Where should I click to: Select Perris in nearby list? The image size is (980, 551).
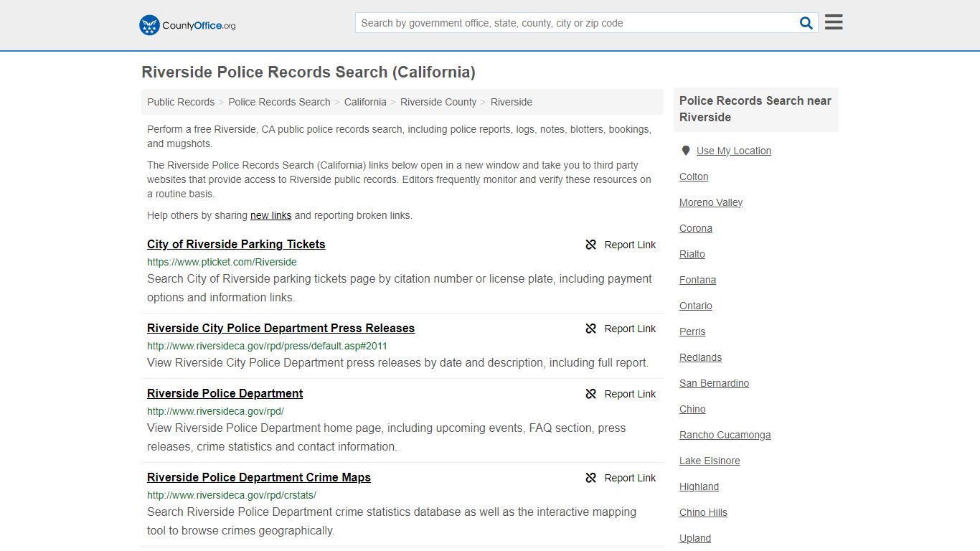pyautogui.click(x=692, y=331)
